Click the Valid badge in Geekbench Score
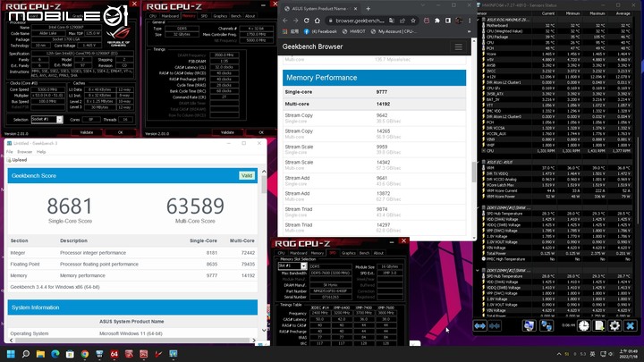The image size is (644, 362). pyautogui.click(x=247, y=176)
